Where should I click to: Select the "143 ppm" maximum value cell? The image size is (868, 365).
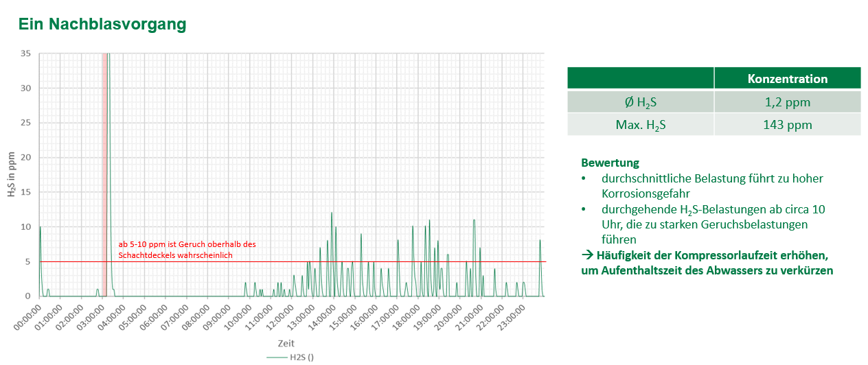(x=787, y=125)
